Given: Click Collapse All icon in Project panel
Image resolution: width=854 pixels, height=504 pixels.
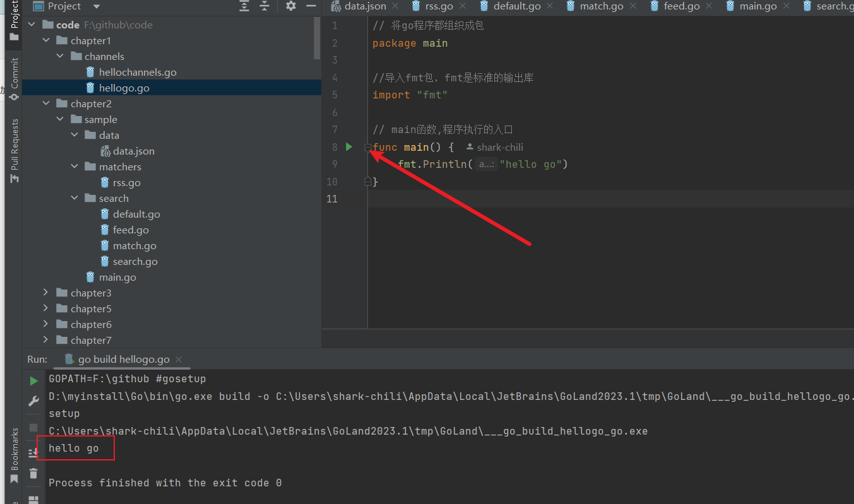Looking at the screenshot, I should click(264, 6).
